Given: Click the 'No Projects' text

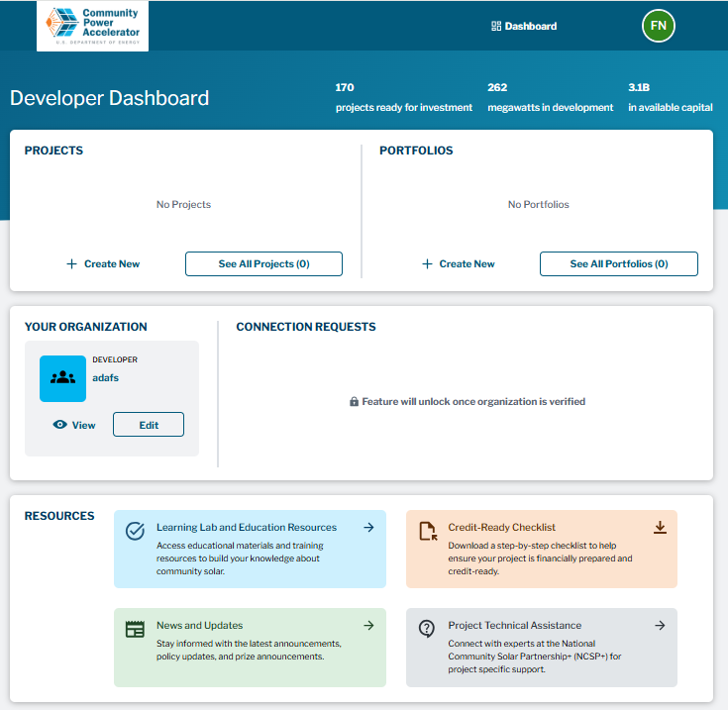Looking at the screenshot, I should click(x=183, y=204).
